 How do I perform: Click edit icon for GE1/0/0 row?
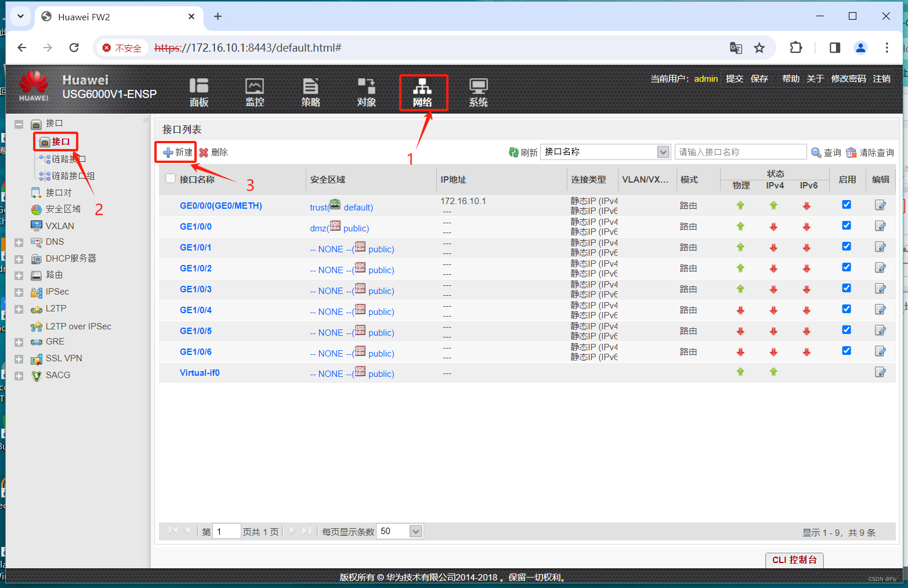[880, 226]
